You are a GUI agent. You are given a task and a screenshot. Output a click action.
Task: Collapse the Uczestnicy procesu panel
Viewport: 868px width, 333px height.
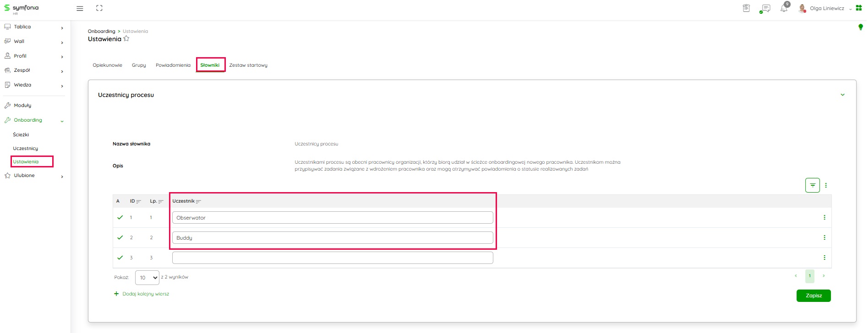click(842, 95)
